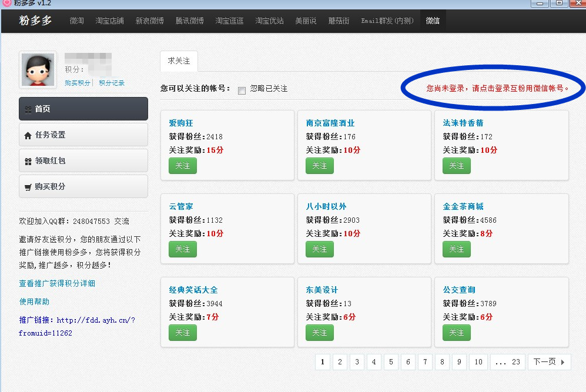Open the 东美设计 account title
586x392 pixels.
322,290
